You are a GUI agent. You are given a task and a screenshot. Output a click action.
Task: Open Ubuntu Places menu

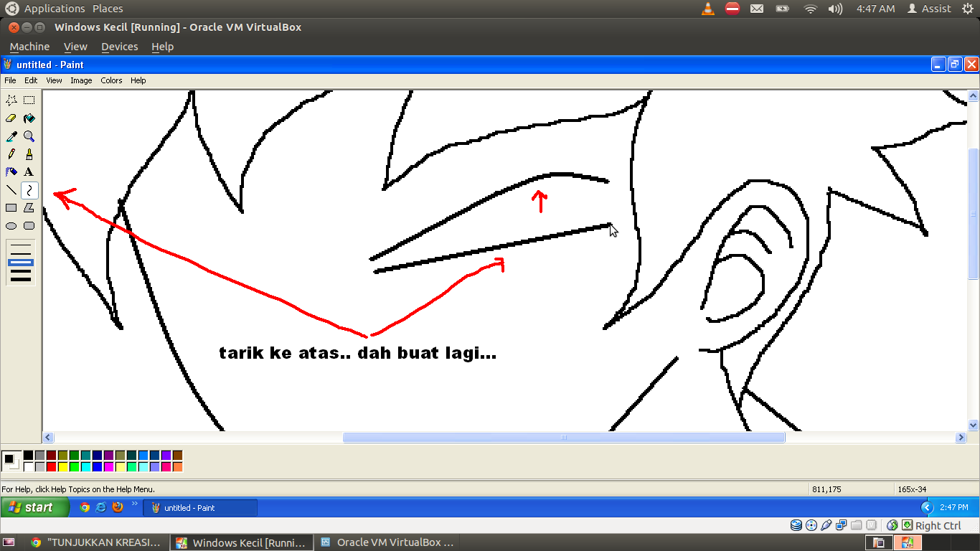coord(108,9)
